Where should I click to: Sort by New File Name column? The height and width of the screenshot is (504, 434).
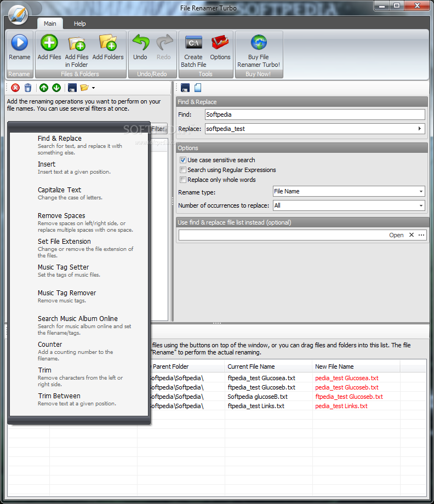[x=356, y=366]
